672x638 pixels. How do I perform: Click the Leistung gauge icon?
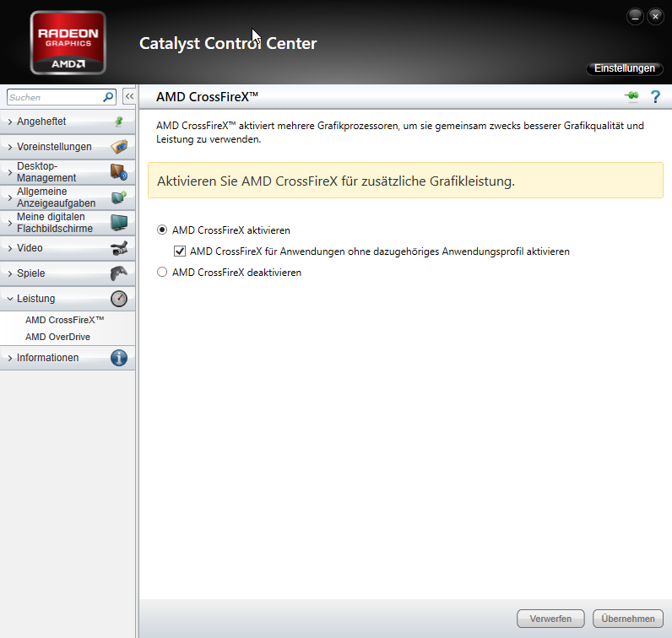click(x=119, y=299)
